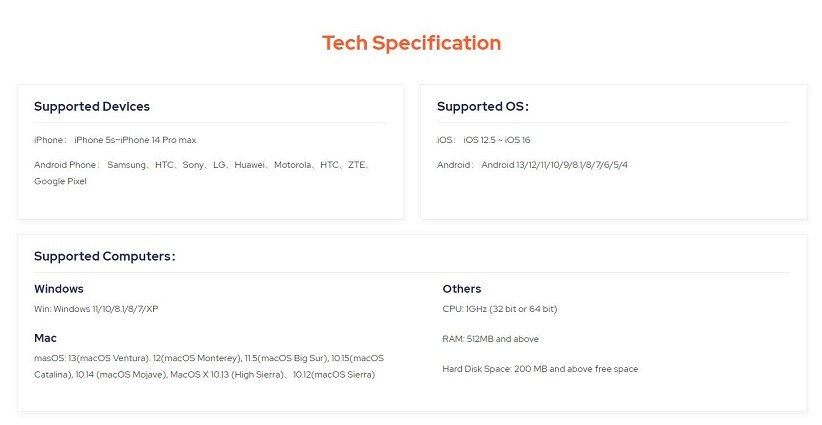Select the Windows 11/10/8.1/8/7/XP line
The image size is (822, 425).
pos(96,309)
